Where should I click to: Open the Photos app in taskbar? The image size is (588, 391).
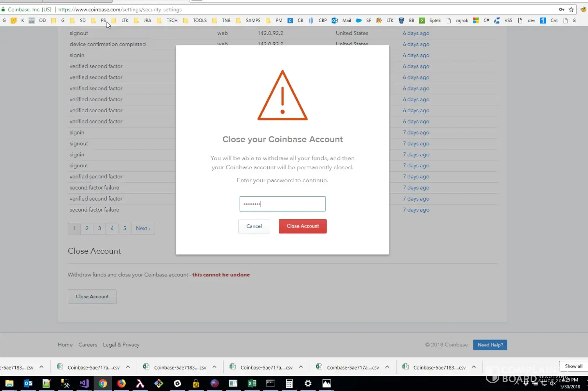pyautogui.click(x=326, y=384)
